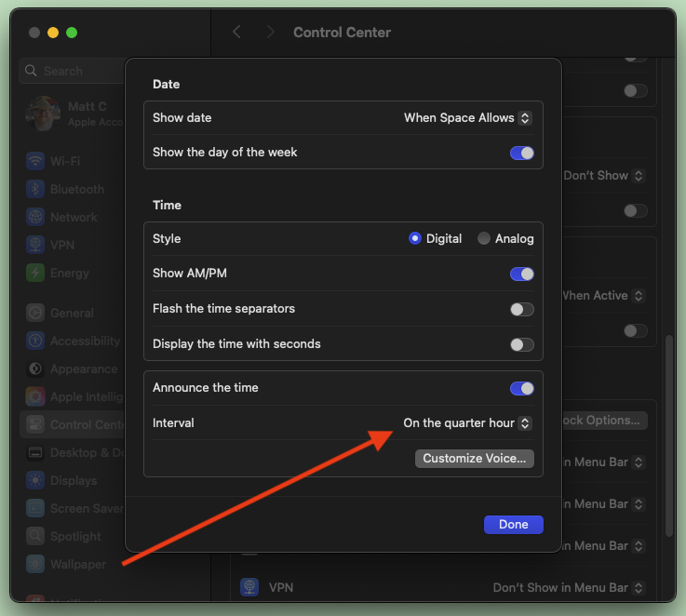Click the vertical scrollbar on the right
686x616 pixels.
click(x=669, y=435)
